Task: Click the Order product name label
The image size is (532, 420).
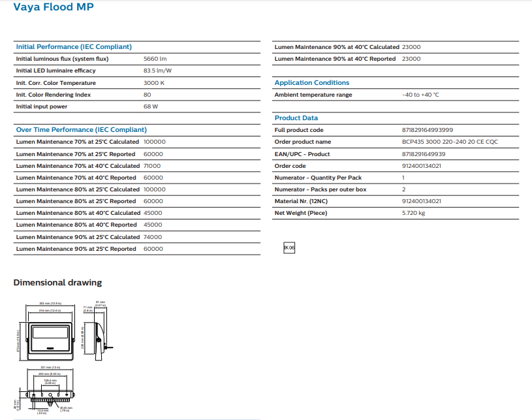Action: [303, 142]
